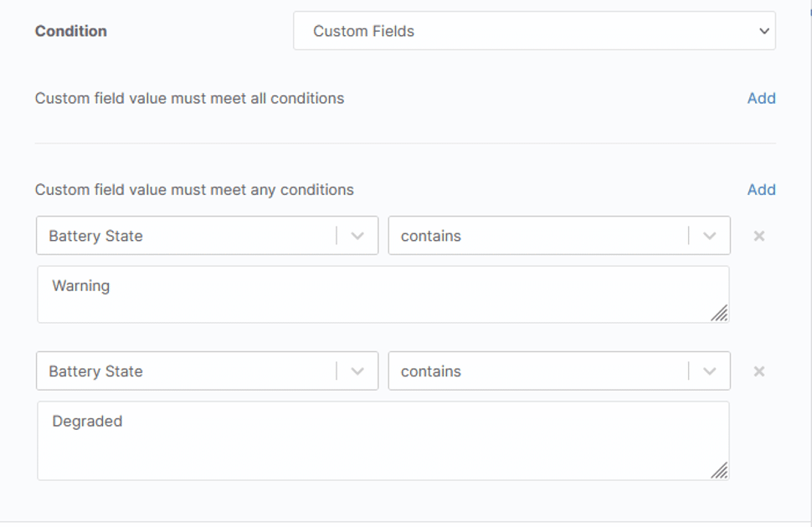Click chevron arrow of Degraded row's Battery State
Viewport: 812px width, 527px height.
coord(357,371)
